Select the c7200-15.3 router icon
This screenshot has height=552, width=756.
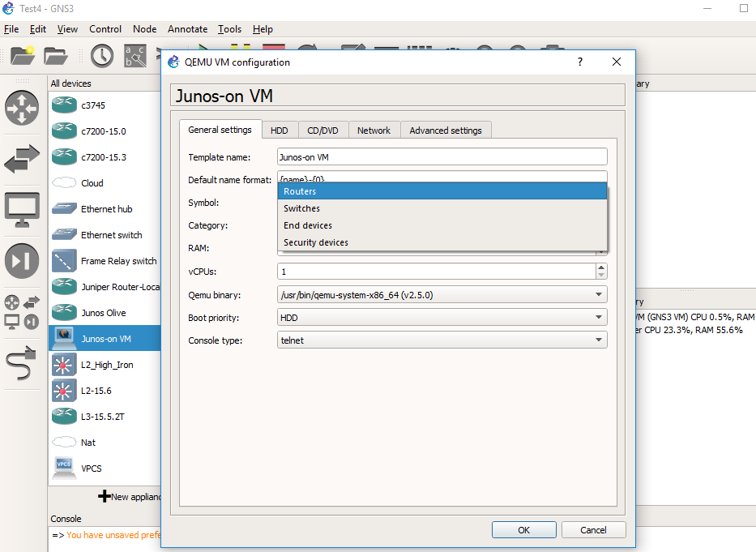point(64,157)
